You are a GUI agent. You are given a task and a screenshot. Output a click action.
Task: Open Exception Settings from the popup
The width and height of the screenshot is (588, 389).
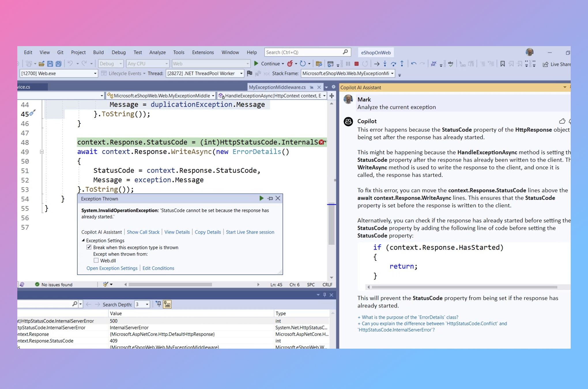pos(112,268)
